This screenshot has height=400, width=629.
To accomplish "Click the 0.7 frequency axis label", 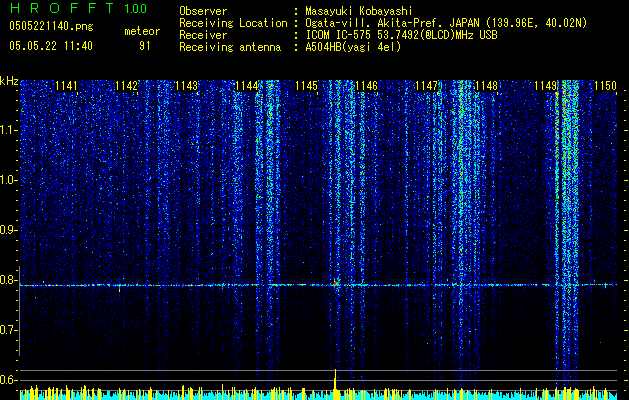I will coord(8,330).
